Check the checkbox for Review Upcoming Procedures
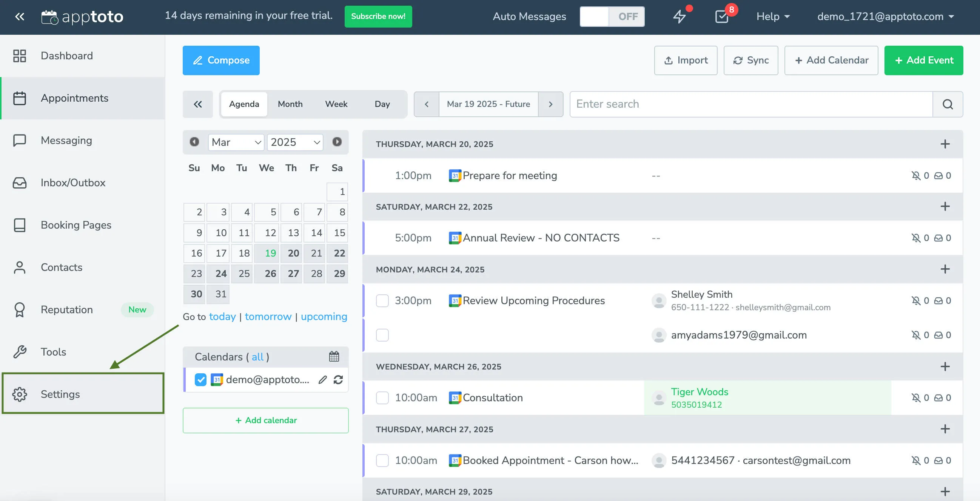The height and width of the screenshot is (501, 980). point(382,301)
